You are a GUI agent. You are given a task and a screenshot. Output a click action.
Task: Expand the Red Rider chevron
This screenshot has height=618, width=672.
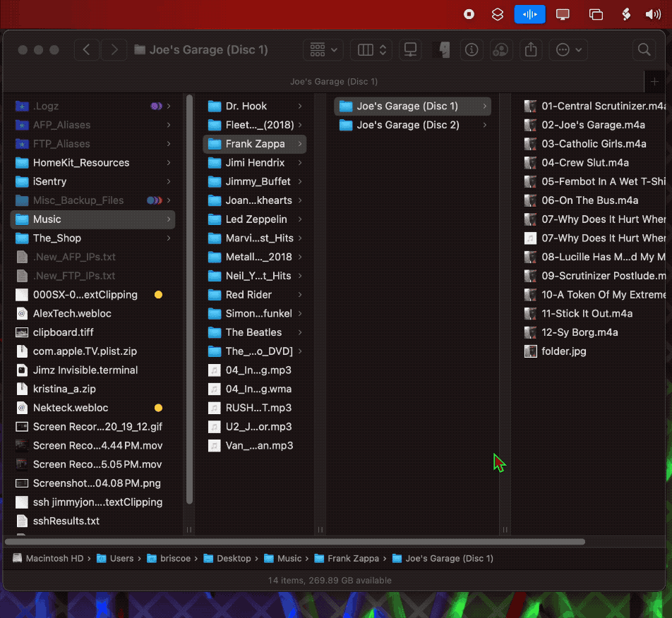click(x=299, y=295)
